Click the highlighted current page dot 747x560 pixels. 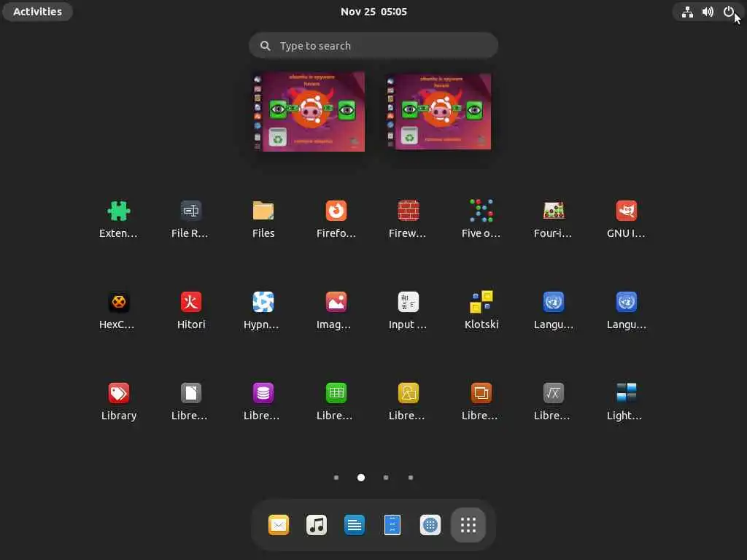(x=361, y=477)
